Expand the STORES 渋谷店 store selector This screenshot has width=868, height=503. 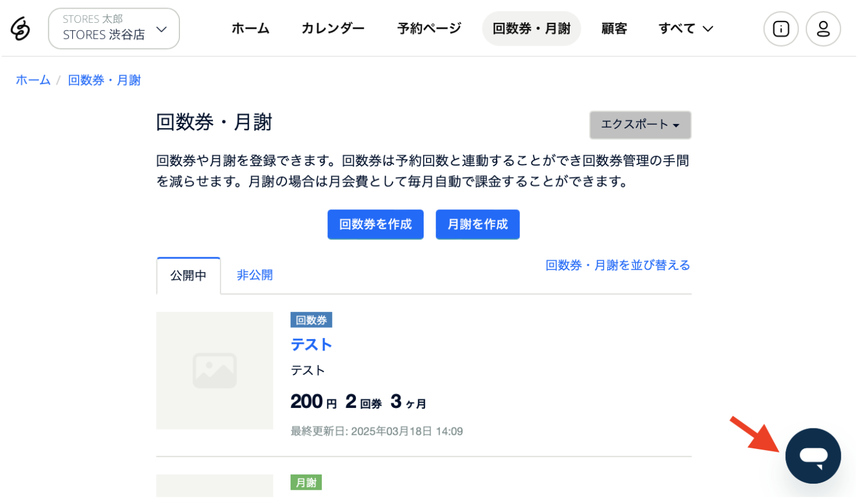tap(114, 28)
